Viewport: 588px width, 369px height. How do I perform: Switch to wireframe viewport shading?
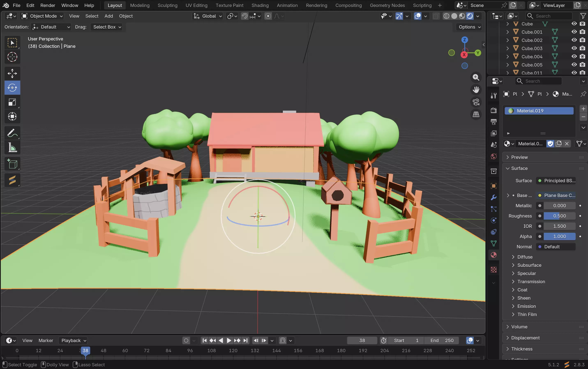[x=446, y=16]
